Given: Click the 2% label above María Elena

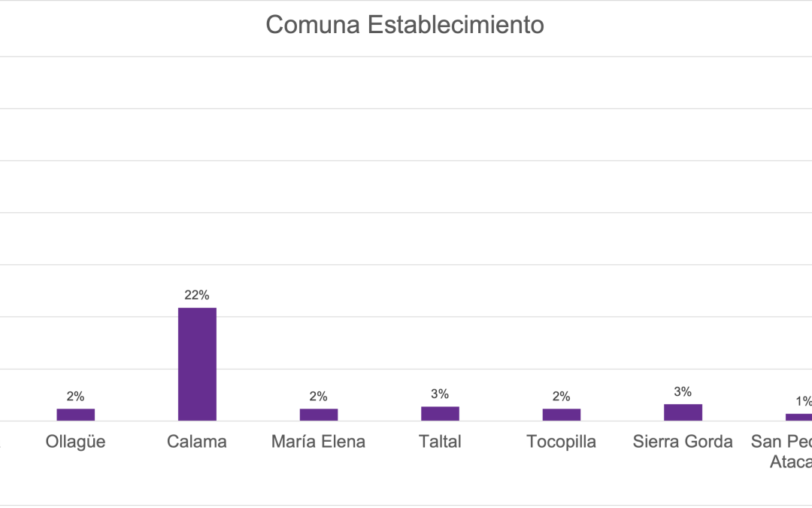Looking at the screenshot, I should pos(319,396).
